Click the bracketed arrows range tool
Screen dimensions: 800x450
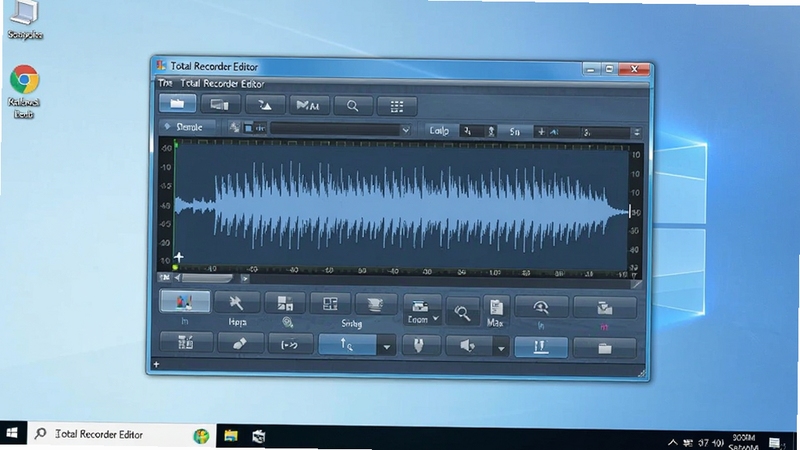coord(290,345)
